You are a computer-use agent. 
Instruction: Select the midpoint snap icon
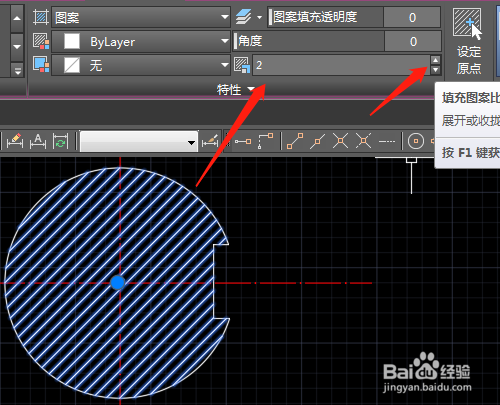(318, 141)
